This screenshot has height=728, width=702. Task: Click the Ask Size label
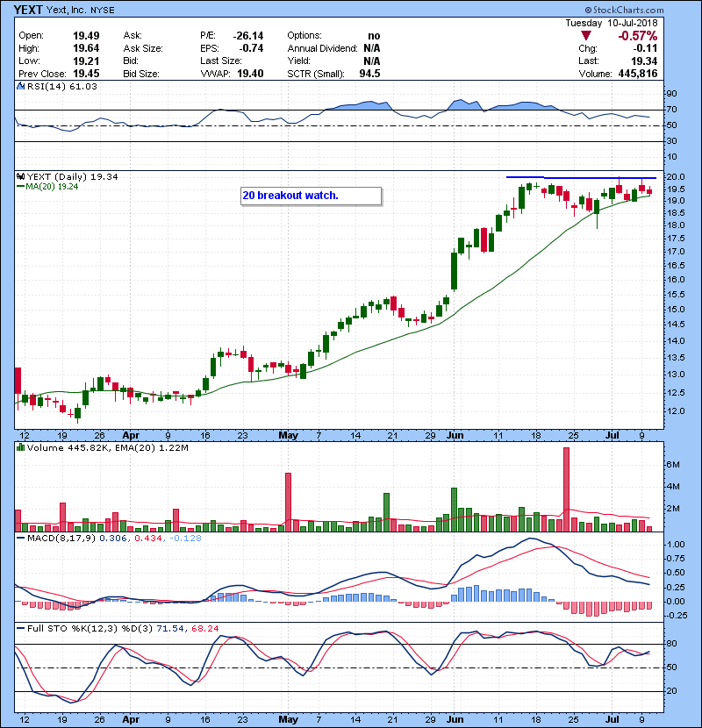143,48
